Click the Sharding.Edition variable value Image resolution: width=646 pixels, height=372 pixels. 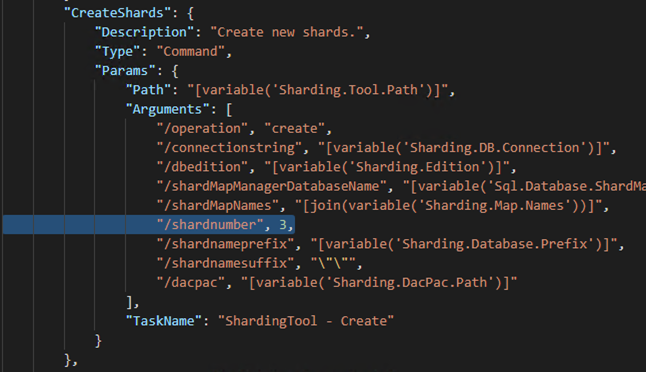click(x=387, y=167)
